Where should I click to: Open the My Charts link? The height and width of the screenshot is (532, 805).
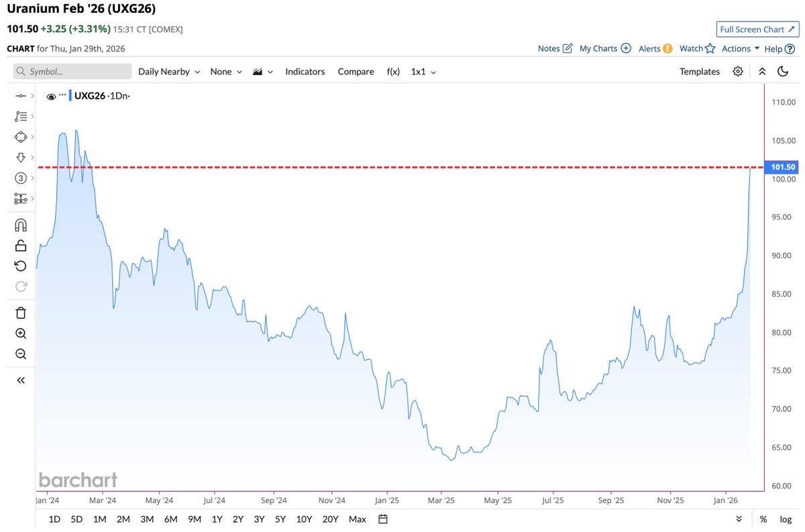coord(599,48)
